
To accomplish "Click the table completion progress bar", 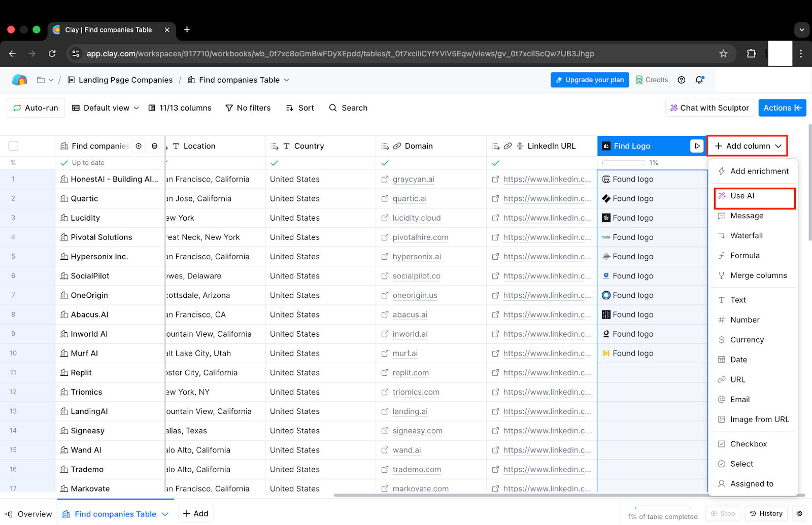I will coord(662,508).
